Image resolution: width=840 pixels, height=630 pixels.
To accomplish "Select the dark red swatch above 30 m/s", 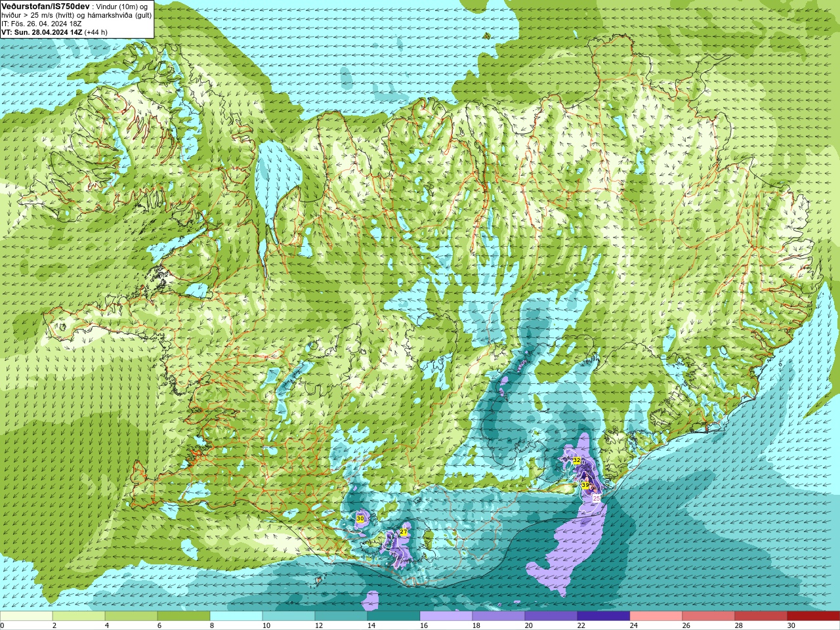I will pyautogui.click(x=814, y=616).
